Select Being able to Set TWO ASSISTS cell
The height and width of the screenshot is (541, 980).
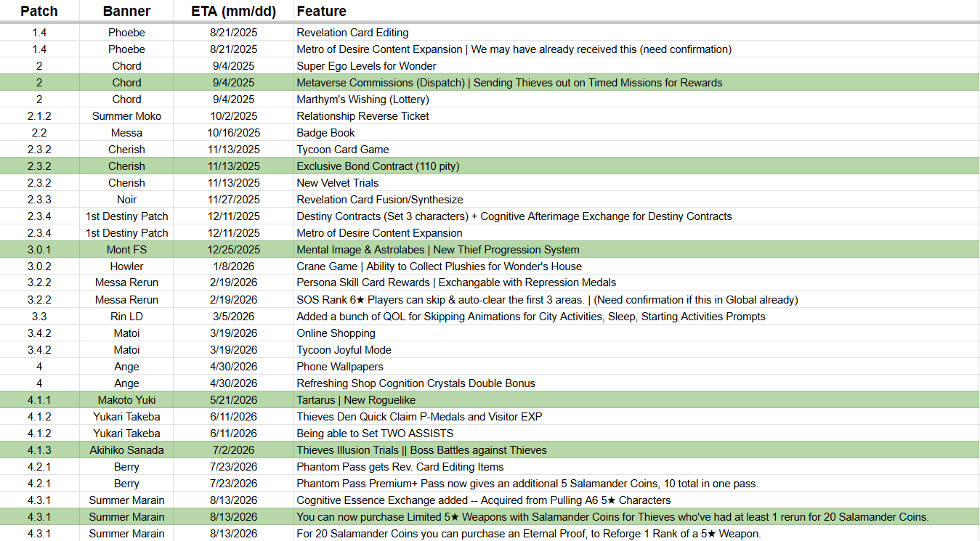coord(636,434)
